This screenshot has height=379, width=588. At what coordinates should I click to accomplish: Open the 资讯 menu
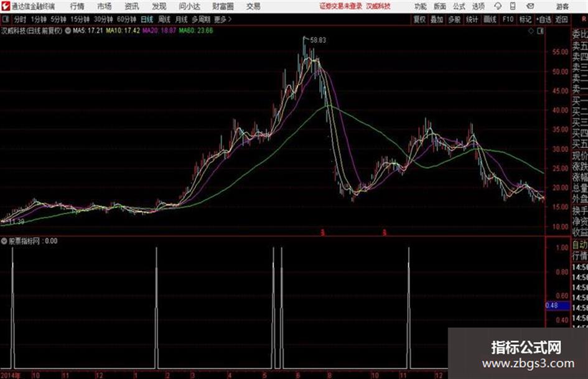[132, 6]
